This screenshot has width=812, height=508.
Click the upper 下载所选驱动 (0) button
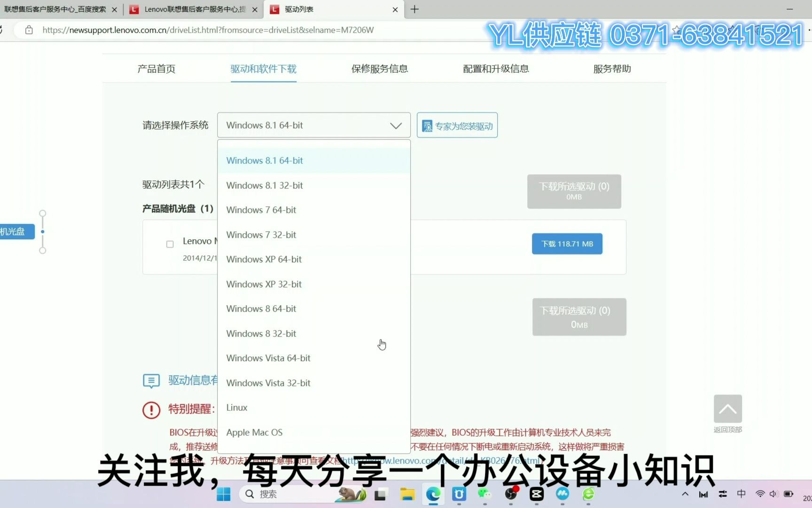coord(574,191)
